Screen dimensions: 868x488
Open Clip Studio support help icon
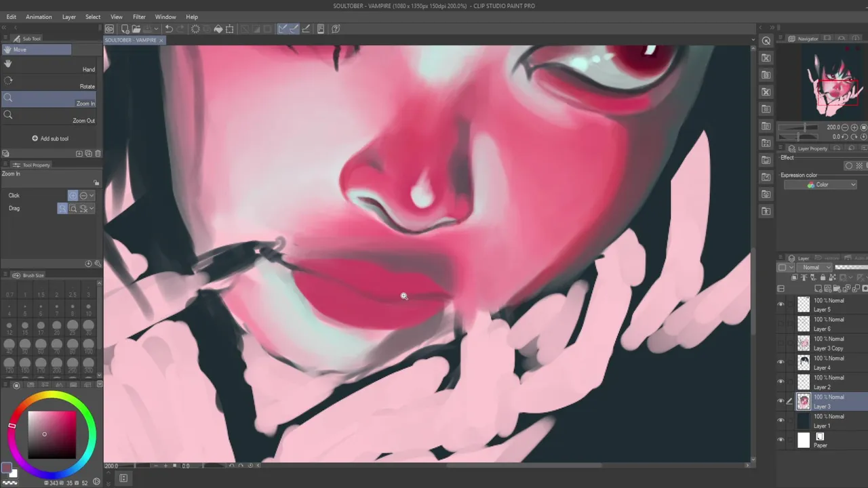coord(336,28)
